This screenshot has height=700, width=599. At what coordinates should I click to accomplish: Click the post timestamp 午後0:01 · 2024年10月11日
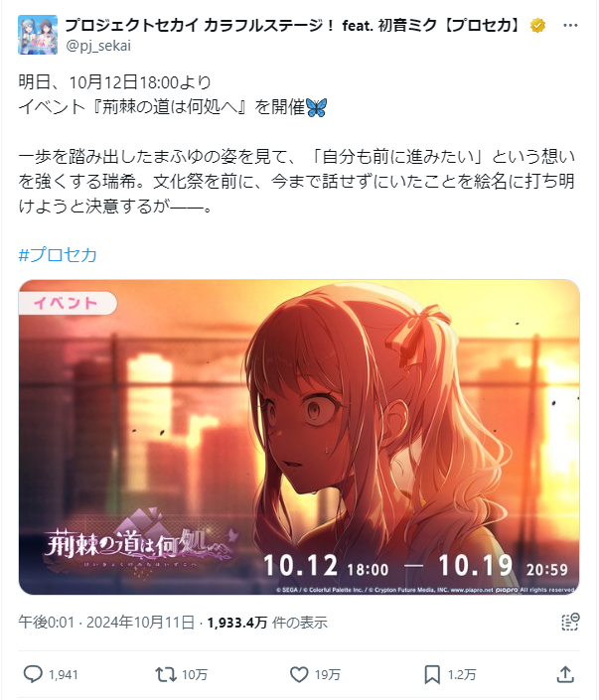pyautogui.click(x=106, y=622)
